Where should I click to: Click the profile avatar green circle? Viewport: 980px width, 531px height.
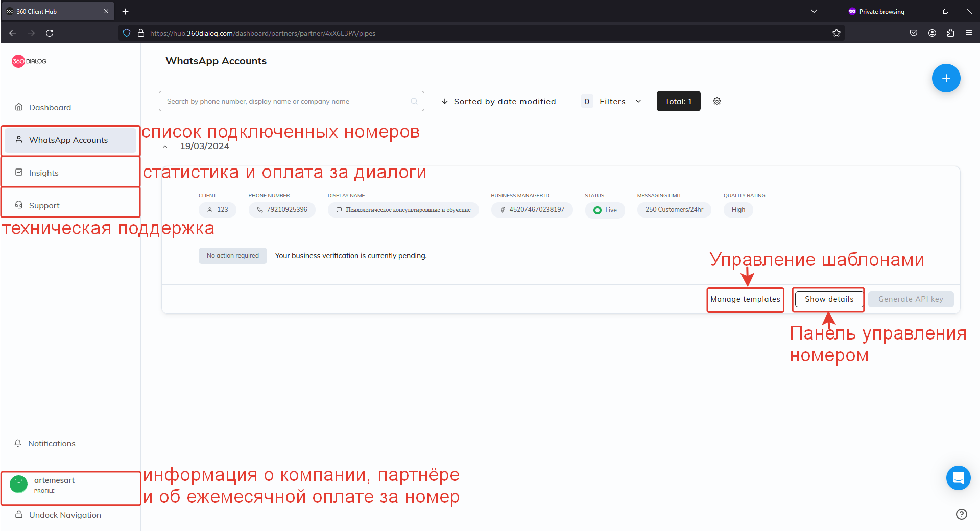(19, 484)
